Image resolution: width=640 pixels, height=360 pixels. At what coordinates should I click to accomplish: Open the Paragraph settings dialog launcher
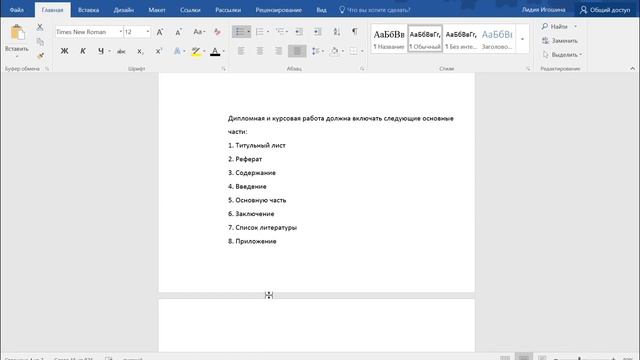coord(362,69)
